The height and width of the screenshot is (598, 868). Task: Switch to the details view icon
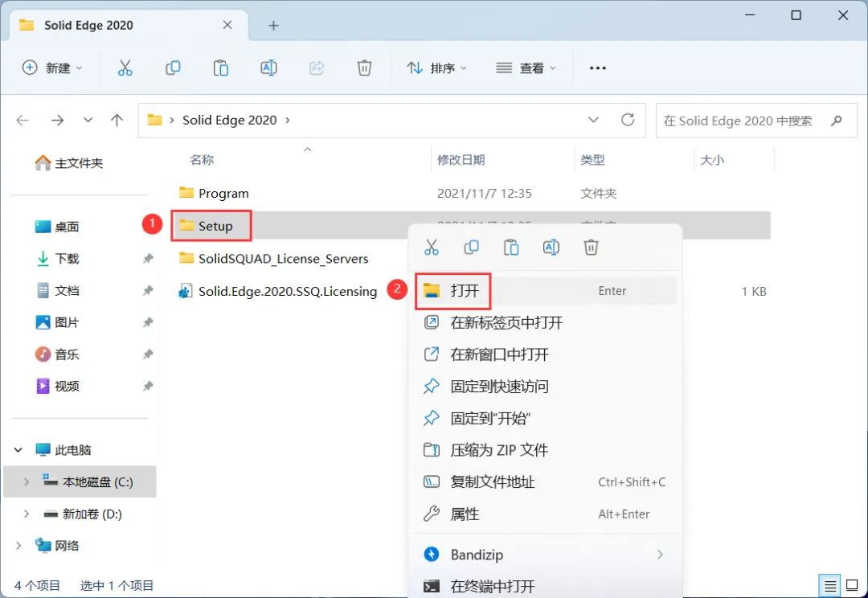(829, 584)
